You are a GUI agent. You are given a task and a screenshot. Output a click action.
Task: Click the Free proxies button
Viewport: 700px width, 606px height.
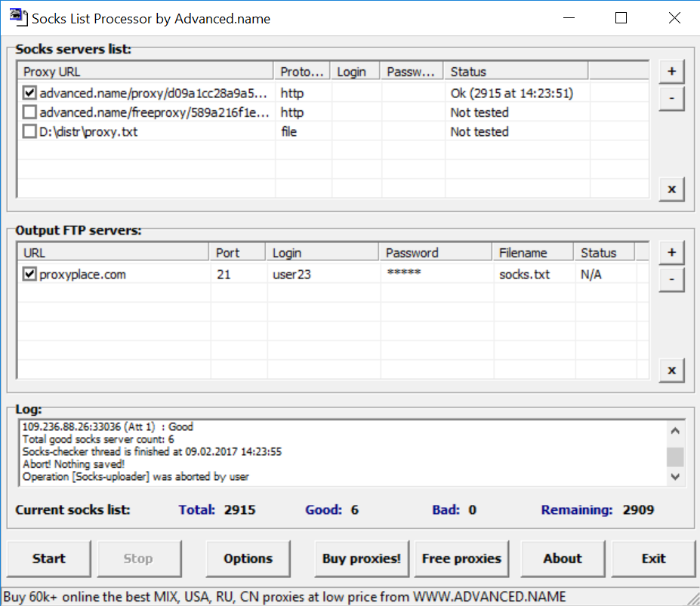point(461,558)
